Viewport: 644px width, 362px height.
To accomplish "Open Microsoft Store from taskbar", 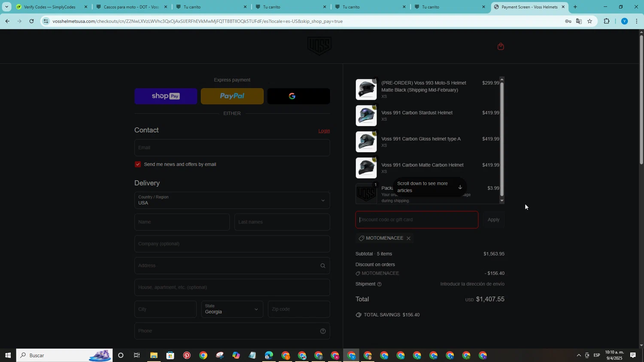I will [x=170, y=355].
